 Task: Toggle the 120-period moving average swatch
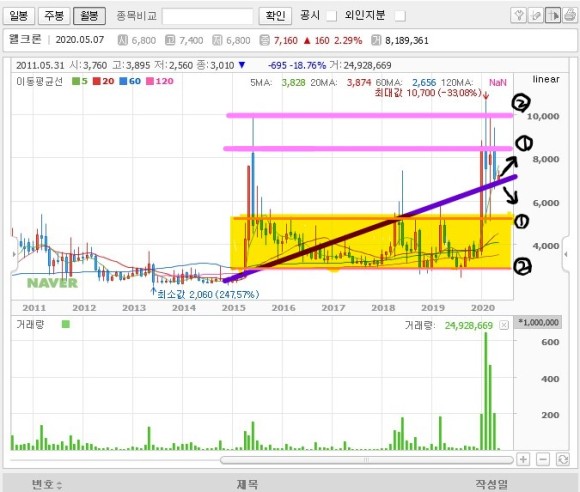(x=150, y=81)
